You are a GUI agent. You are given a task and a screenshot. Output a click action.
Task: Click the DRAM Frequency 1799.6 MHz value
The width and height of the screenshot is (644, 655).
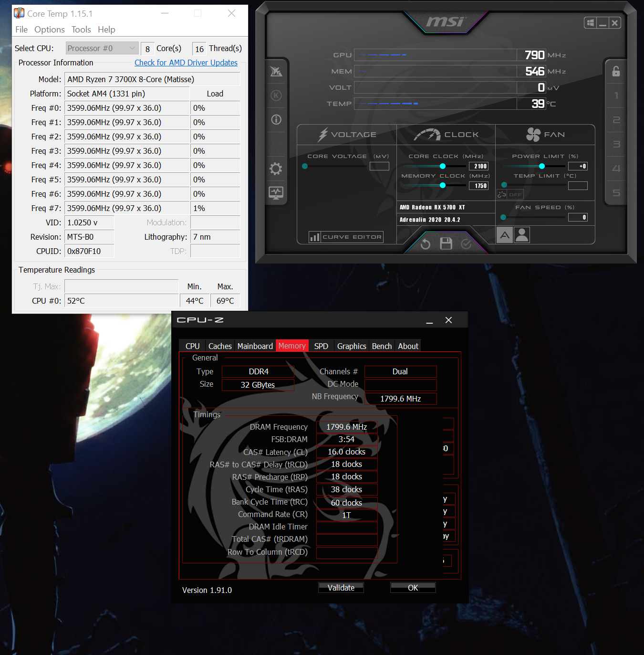[x=347, y=427]
